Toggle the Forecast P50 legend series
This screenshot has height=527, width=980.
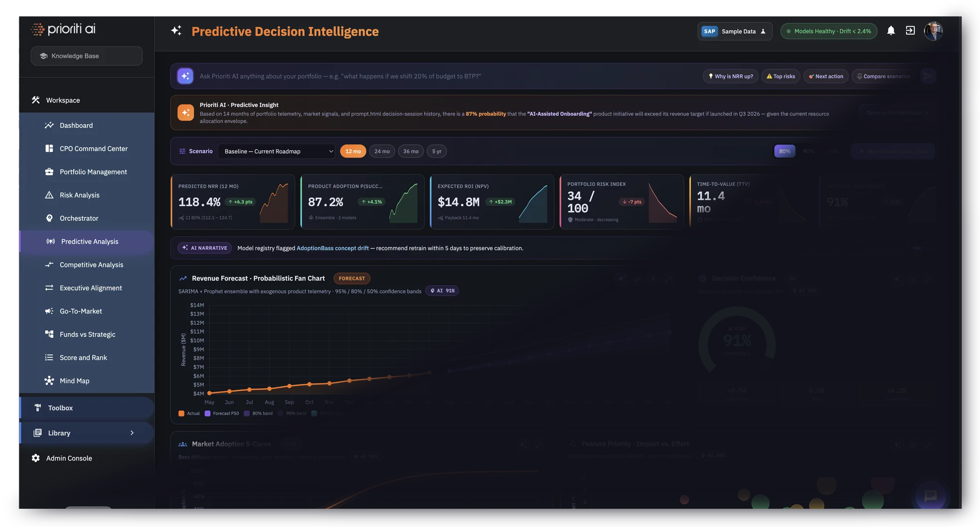tap(222, 414)
